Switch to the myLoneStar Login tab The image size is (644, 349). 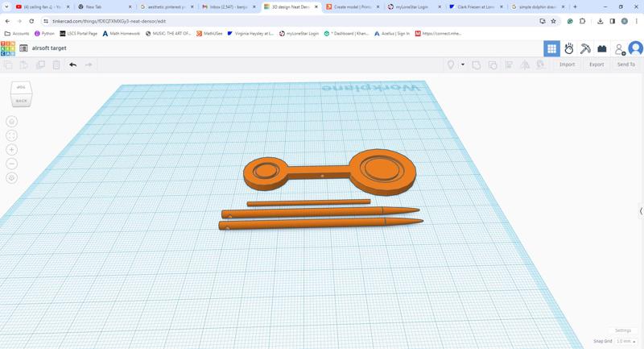[412, 6]
